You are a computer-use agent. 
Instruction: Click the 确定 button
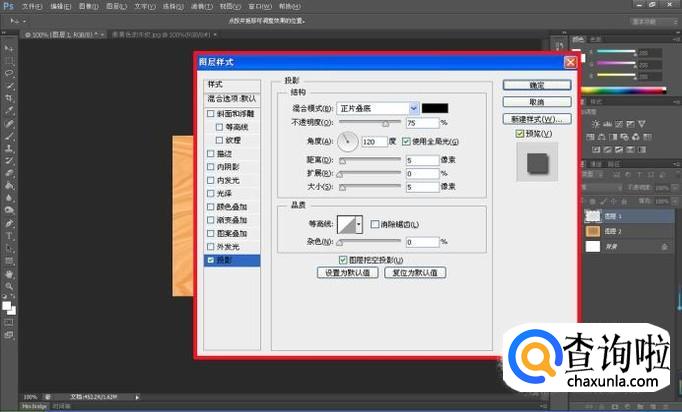click(537, 85)
